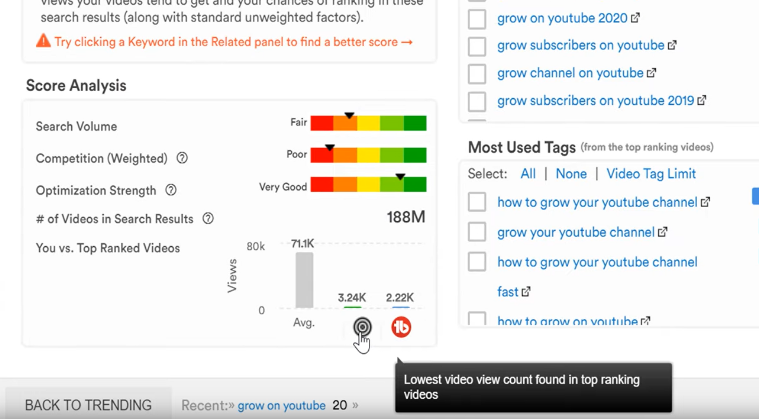Click the red TubeBuddy icon under the chart
This screenshot has height=419, width=759.
401,326
